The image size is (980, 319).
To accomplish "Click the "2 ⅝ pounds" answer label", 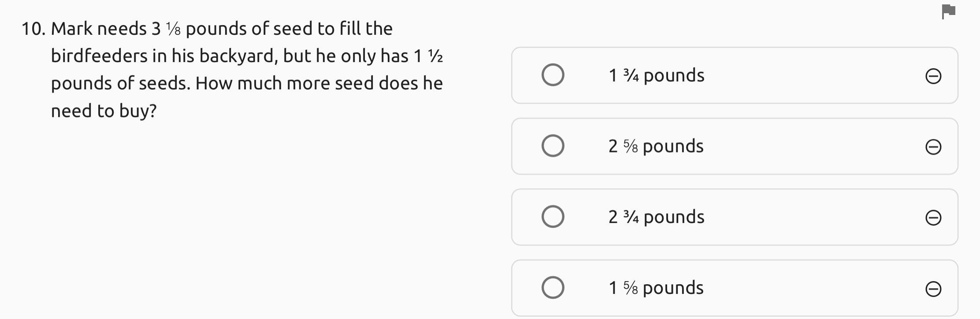I will pos(656,146).
